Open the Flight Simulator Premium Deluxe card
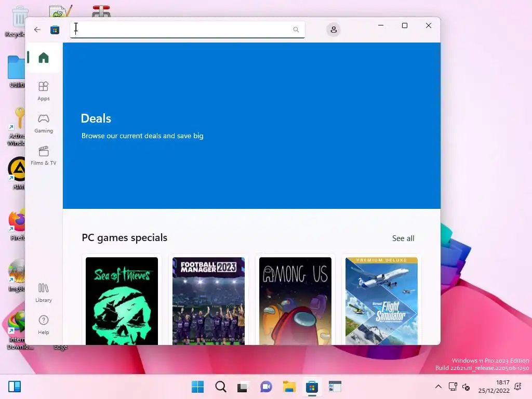The image size is (532, 399). pyautogui.click(x=382, y=300)
